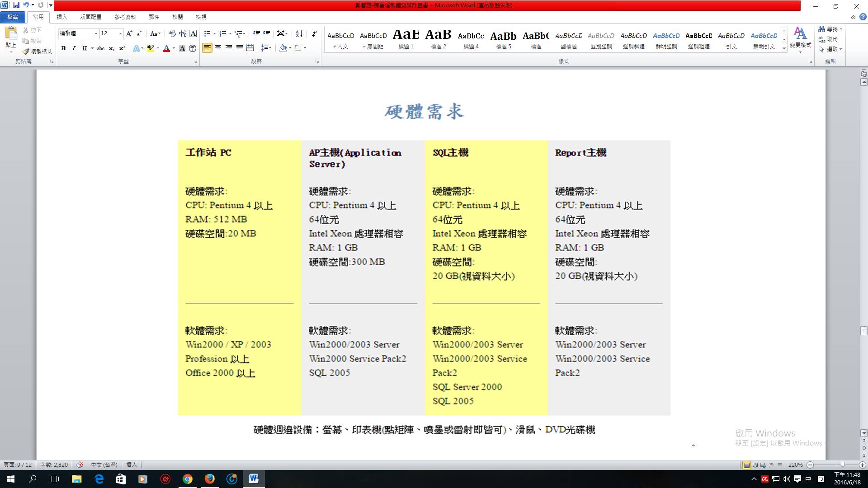Click the vertical scrollbar down arrow
The width and height of the screenshot is (868, 488).
(863, 433)
